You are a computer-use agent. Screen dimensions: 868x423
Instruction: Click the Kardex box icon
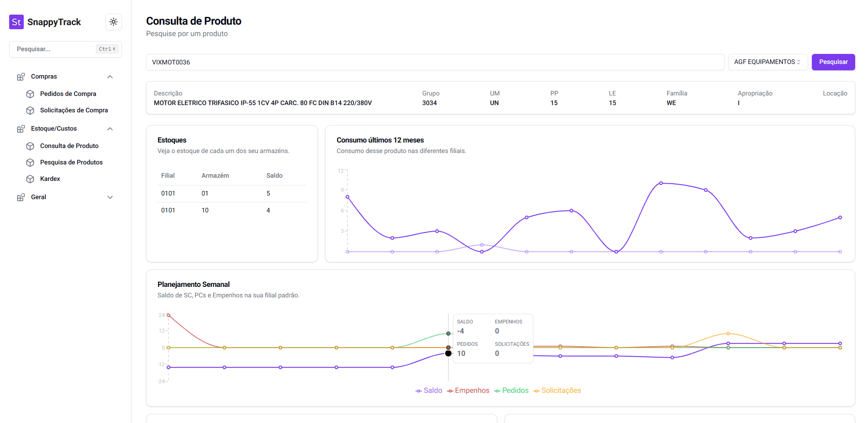(x=30, y=179)
